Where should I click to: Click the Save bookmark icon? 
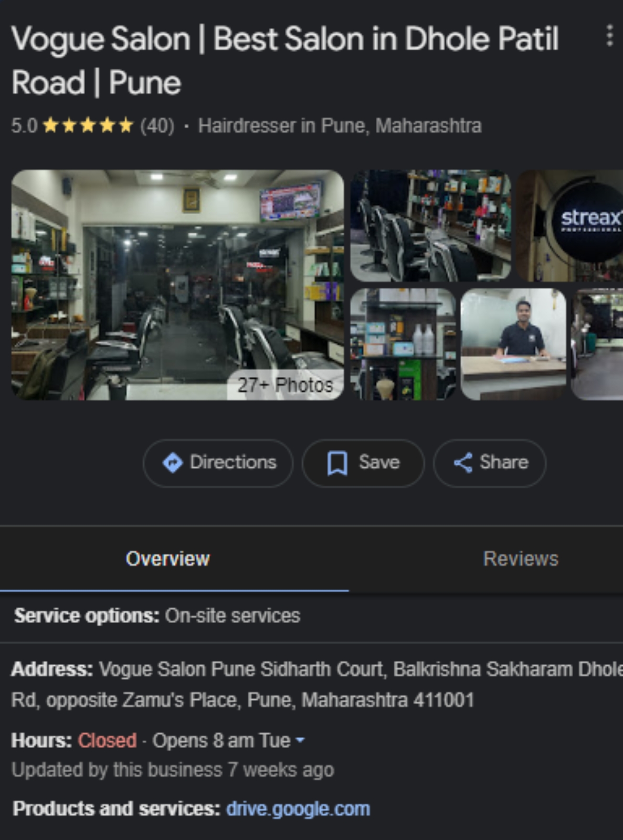[337, 463]
